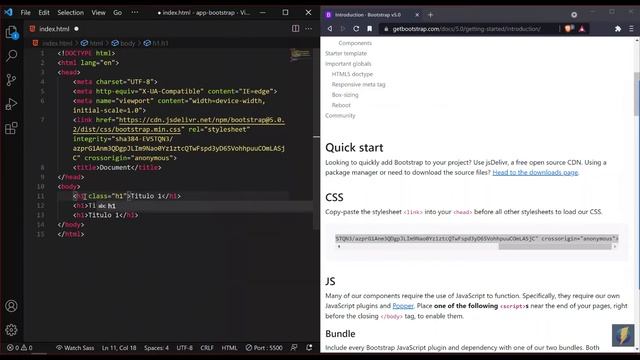Open the browser extensions puzzle icon
The width and height of the screenshot is (640, 360).
coord(618,29)
